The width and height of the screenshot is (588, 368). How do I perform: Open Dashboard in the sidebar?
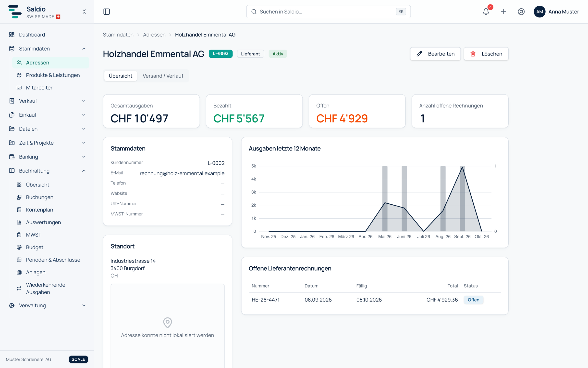point(47,35)
